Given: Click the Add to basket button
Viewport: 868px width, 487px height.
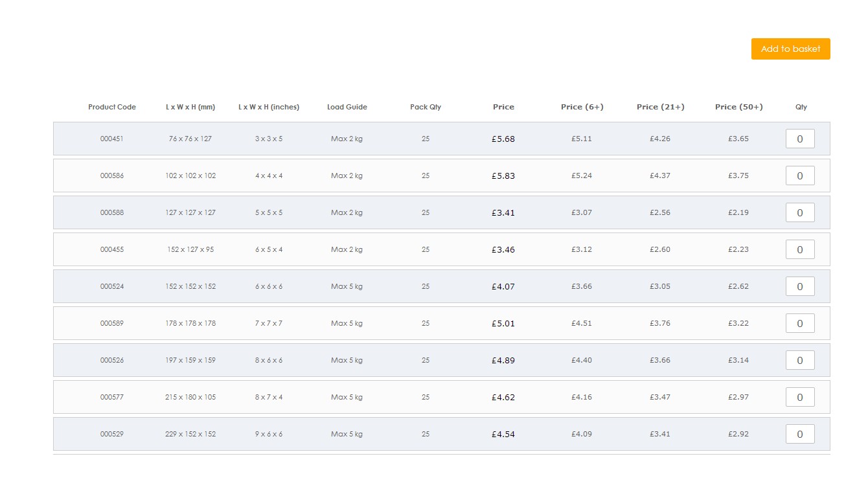Looking at the screenshot, I should 790,49.
